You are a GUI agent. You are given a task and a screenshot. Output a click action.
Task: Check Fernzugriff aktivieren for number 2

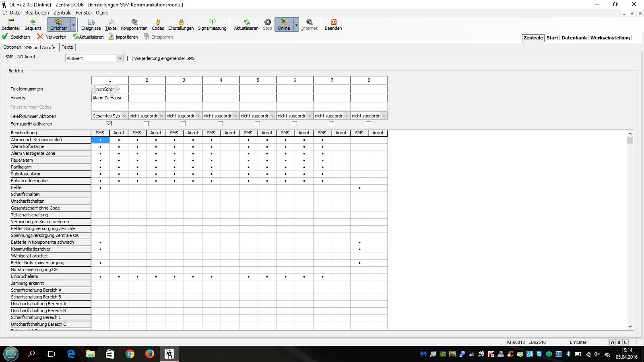[147, 124]
